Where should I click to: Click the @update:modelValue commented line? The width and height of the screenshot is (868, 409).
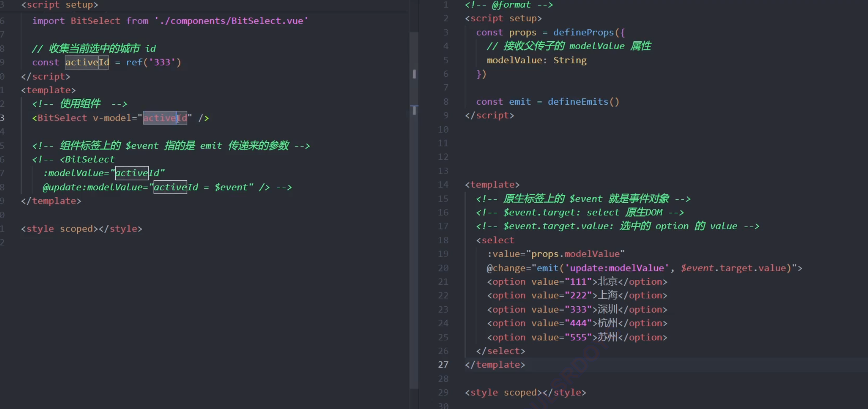pyautogui.click(x=167, y=187)
